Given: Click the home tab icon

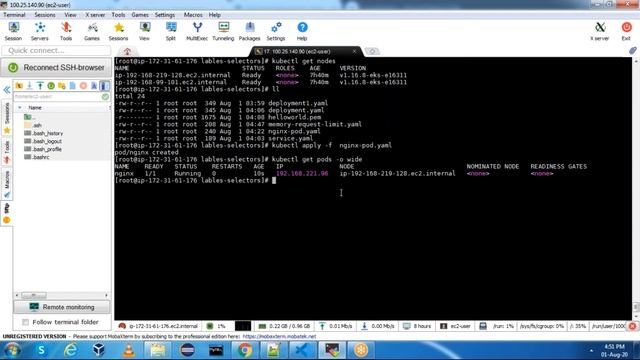Looking at the screenshot, I should [127, 51].
